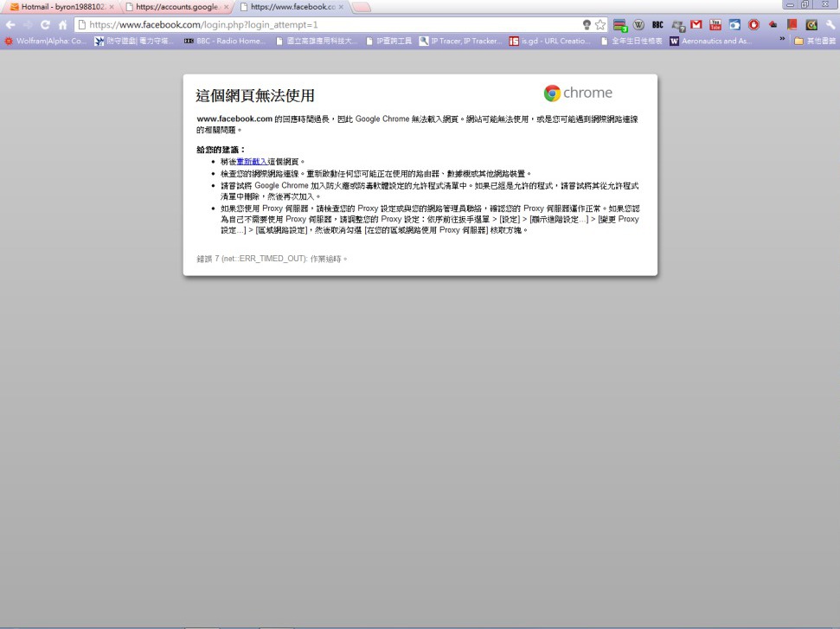Open the 防守遊戲 bookmark
The width and height of the screenshot is (840, 629).
point(134,41)
